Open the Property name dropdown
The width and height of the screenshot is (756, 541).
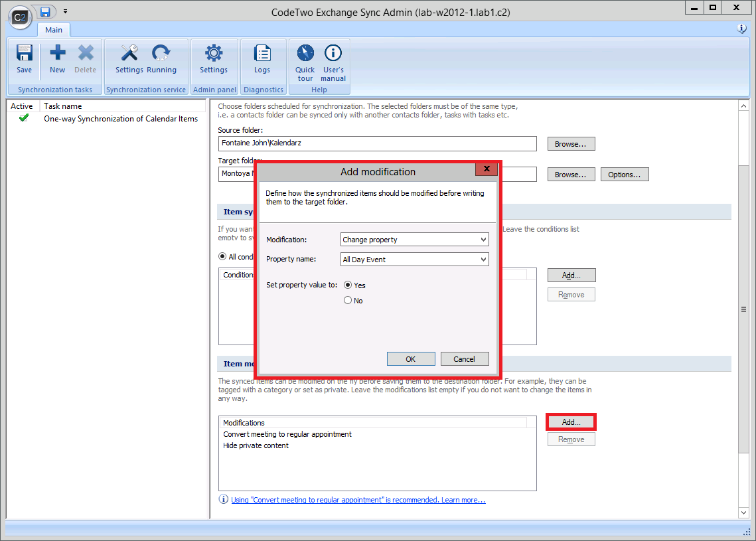pos(415,260)
